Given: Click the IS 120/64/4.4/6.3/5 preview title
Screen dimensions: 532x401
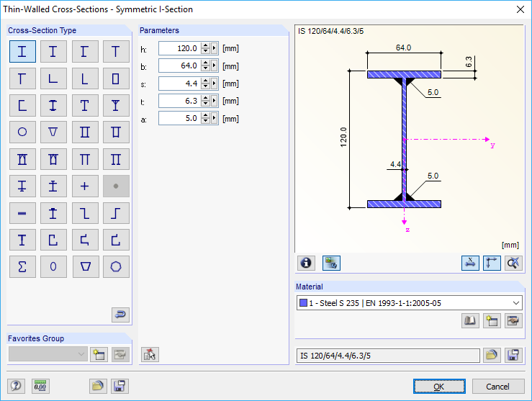Looking at the screenshot, I should point(331,31).
